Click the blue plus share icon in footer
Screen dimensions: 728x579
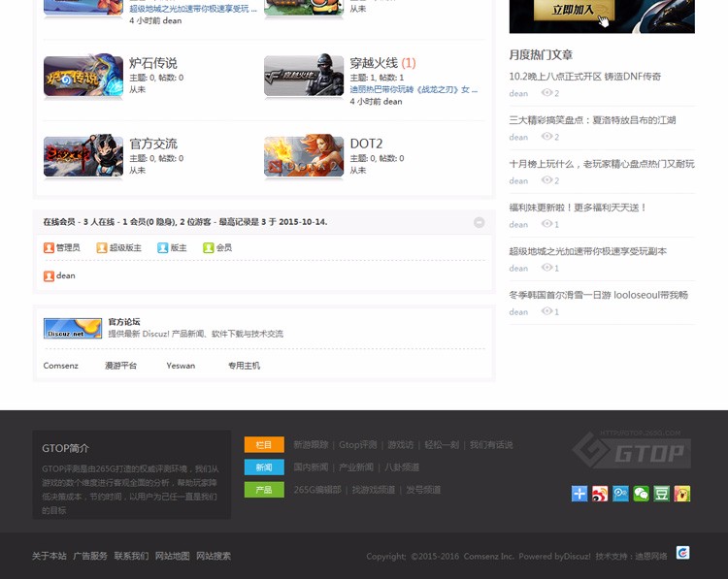tap(579, 494)
